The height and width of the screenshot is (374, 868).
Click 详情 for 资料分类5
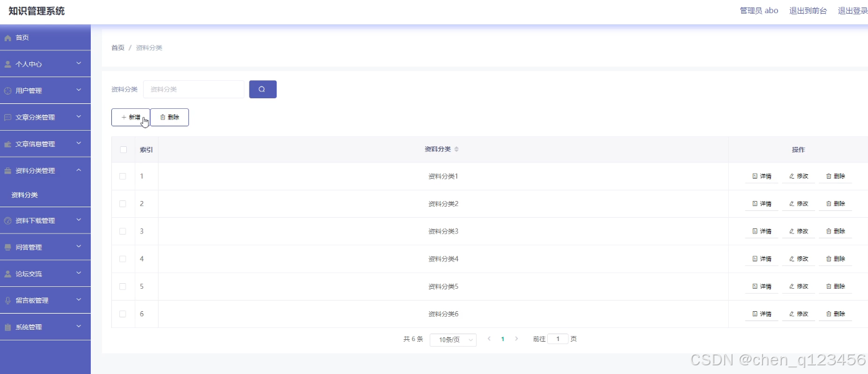pos(762,287)
